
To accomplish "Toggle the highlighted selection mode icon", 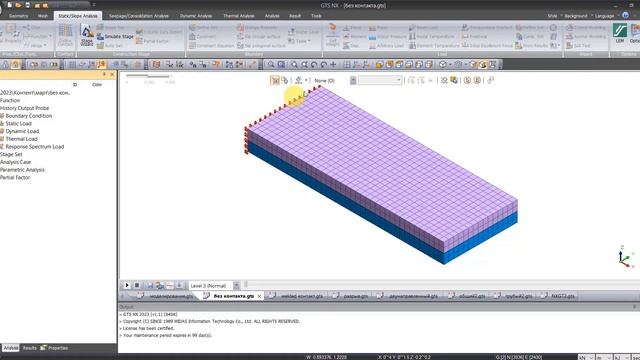I will click(x=275, y=80).
